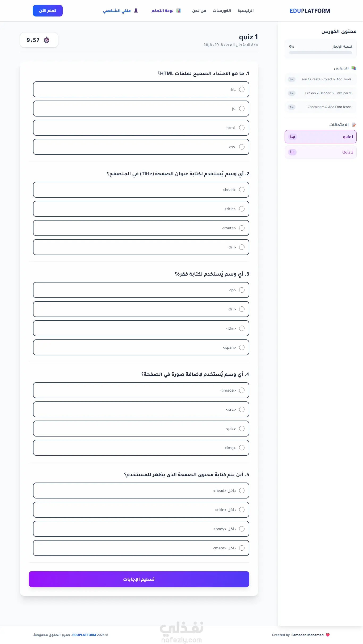Choose the داخل <body> answer
363x644 pixels.
point(141,529)
